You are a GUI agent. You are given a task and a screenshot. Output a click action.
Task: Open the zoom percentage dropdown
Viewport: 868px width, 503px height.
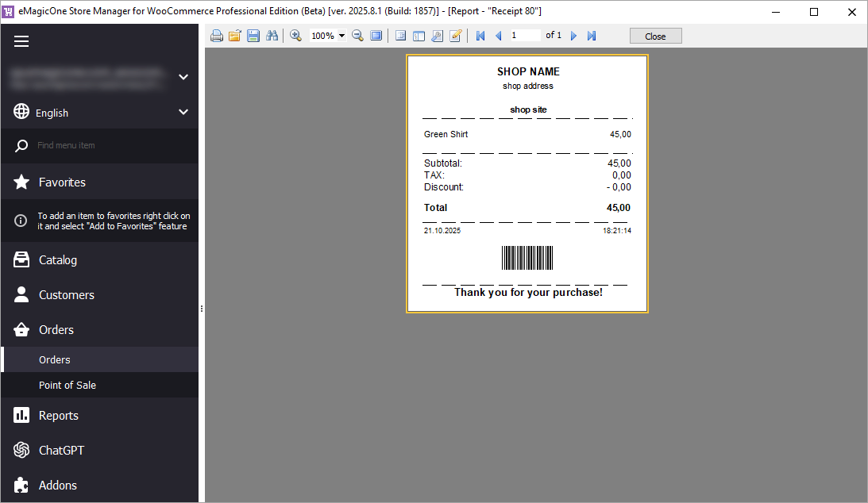[341, 35]
